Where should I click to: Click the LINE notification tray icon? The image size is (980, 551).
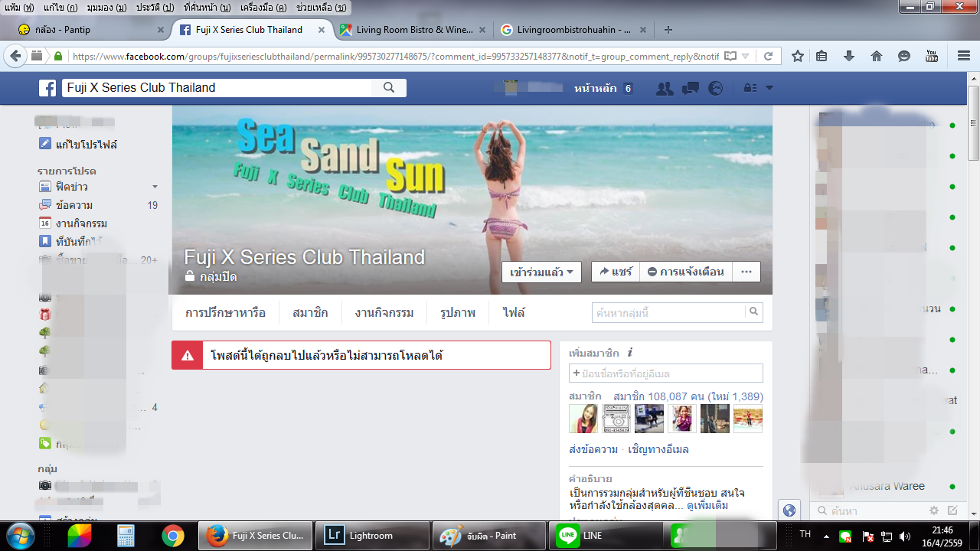pos(845,536)
